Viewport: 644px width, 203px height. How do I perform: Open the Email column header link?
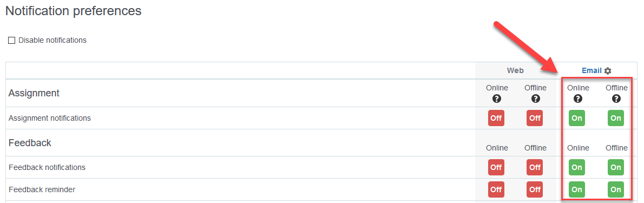pyautogui.click(x=592, y=71)
